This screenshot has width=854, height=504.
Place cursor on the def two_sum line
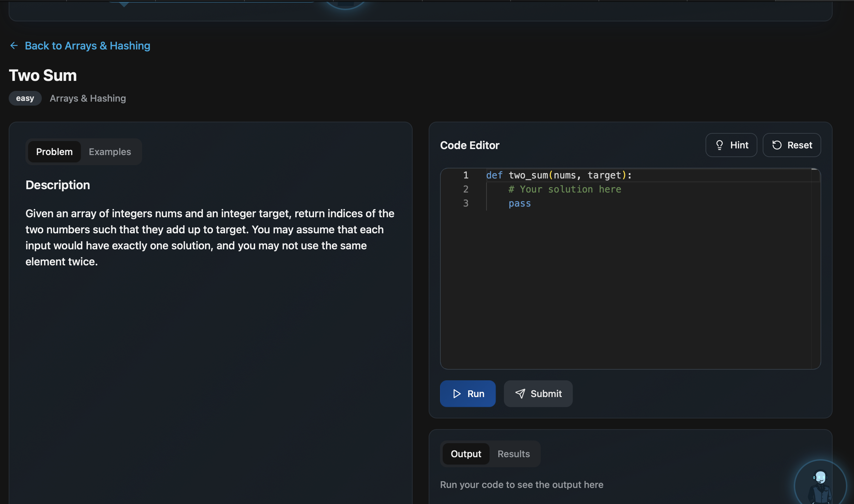point(558,175)
